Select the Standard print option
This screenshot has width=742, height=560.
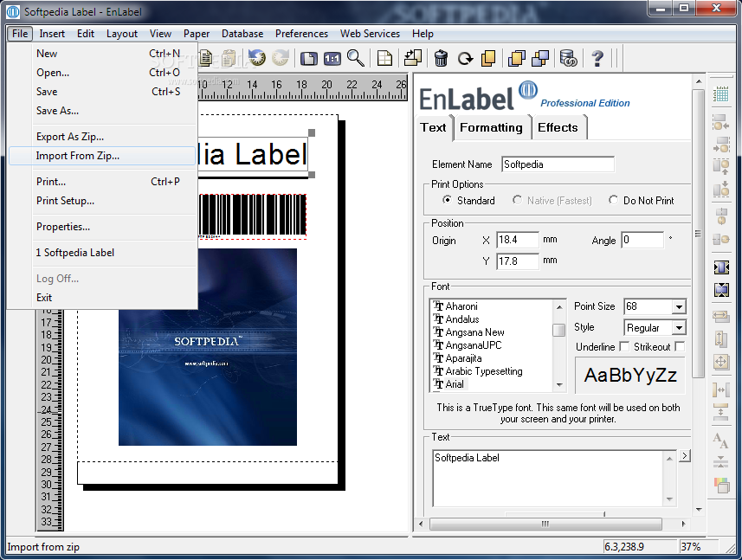(x=447, y=200)
